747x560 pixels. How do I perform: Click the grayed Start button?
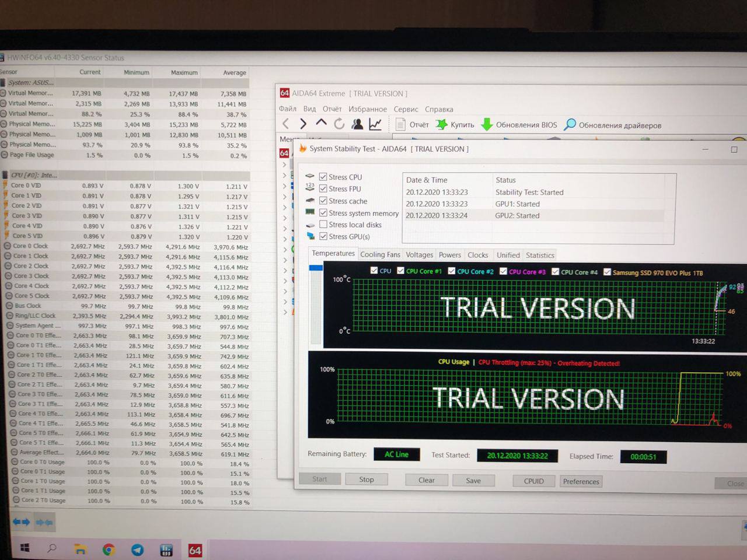click(319, 479)
